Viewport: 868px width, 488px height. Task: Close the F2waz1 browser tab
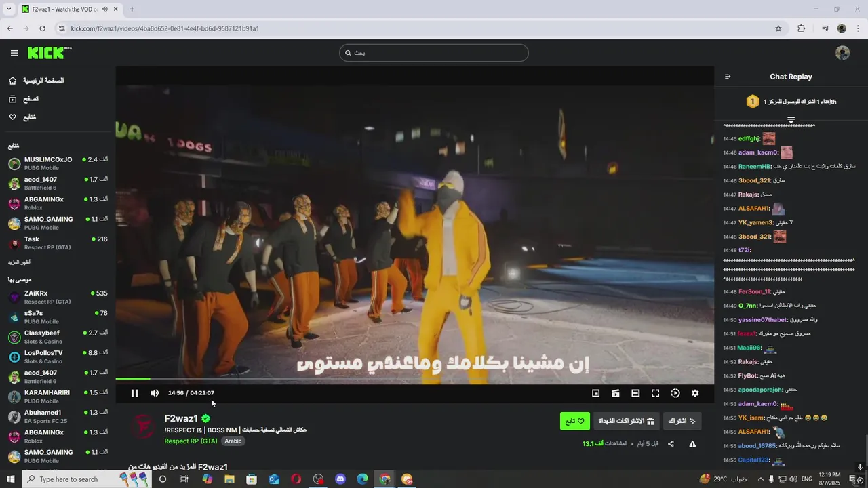coord(116,9)
